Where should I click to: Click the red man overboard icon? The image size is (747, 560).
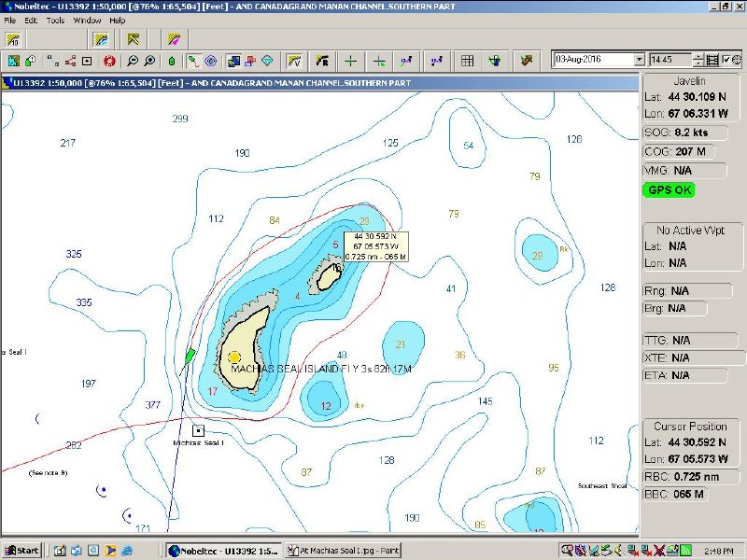[109, 61]
